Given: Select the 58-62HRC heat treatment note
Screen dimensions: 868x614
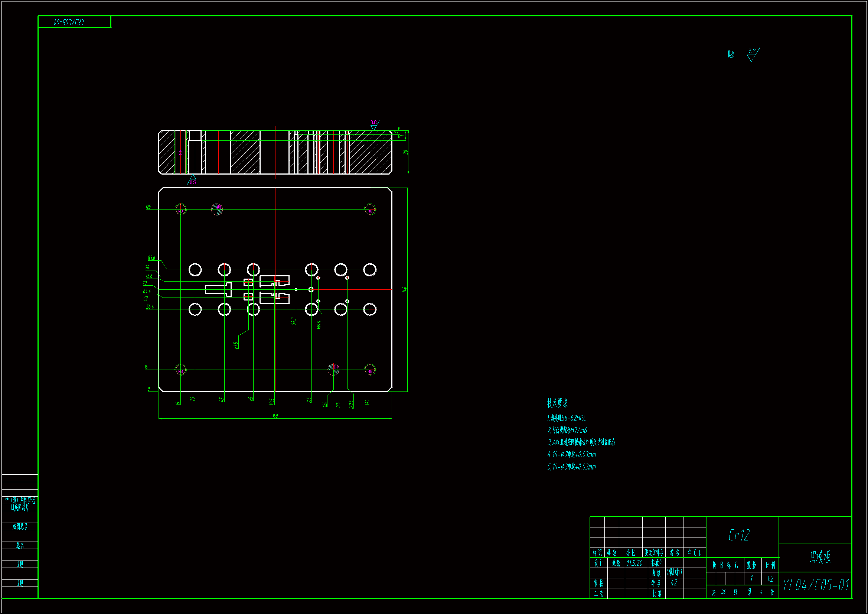Looking at the screenshot, I should click(566, 418).
